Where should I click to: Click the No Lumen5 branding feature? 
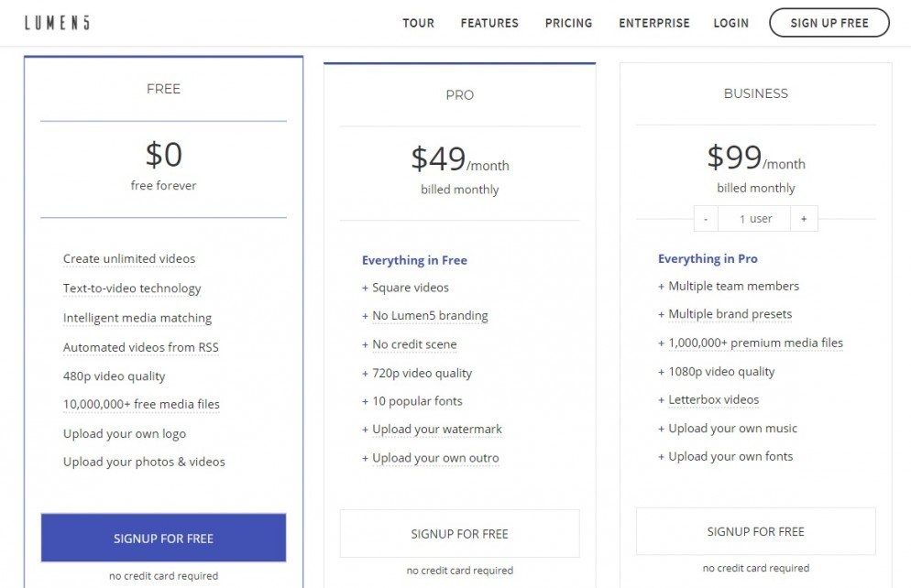pos(430,316)
